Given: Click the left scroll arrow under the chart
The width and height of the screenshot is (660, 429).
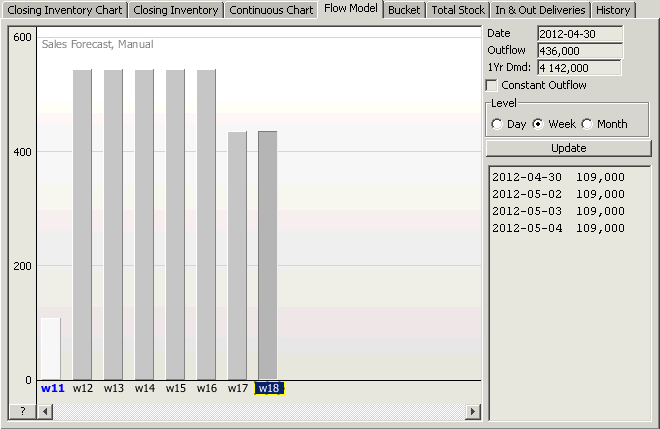Looking at the screenshot, I should point(45,411).
